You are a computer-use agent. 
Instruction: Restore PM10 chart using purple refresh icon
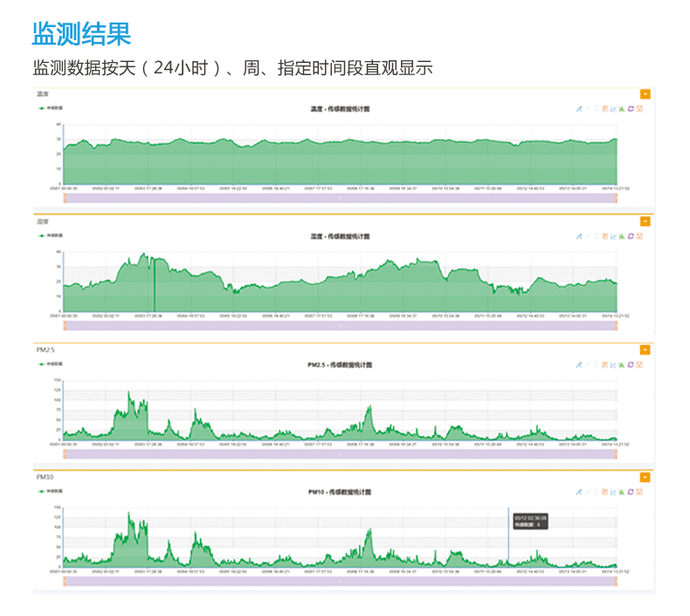(x=631, y=492)
